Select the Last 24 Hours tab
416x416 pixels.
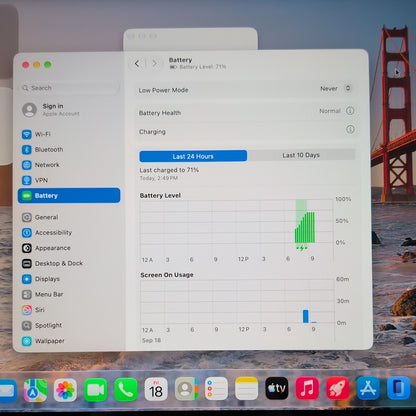(193, 156)
